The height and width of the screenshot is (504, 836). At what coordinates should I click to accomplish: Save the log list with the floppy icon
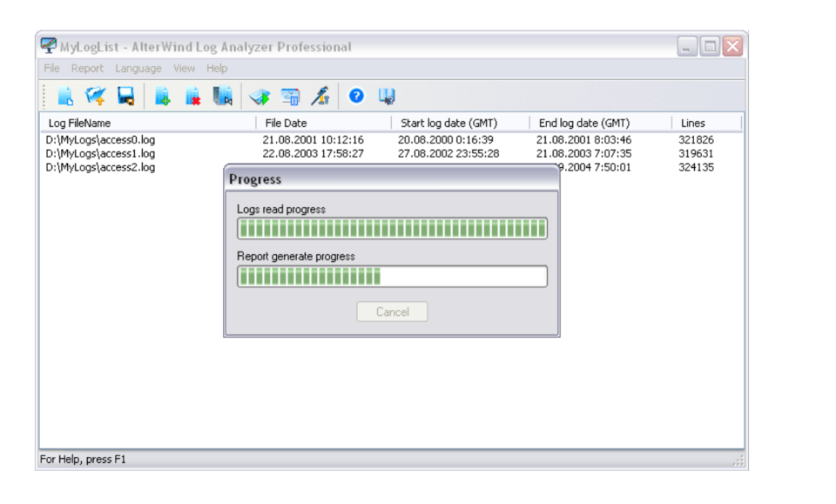point(125,97)
